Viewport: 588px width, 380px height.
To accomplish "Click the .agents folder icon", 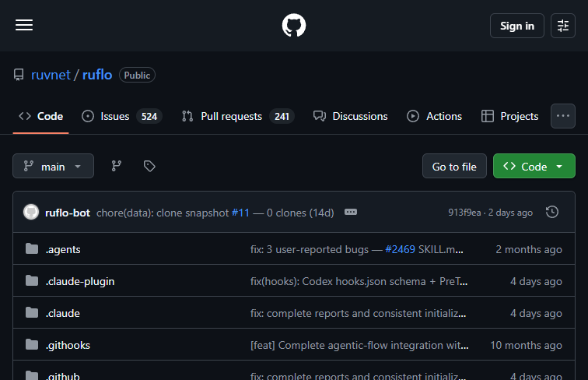I will pyautogui.click(x=32, y=248).
